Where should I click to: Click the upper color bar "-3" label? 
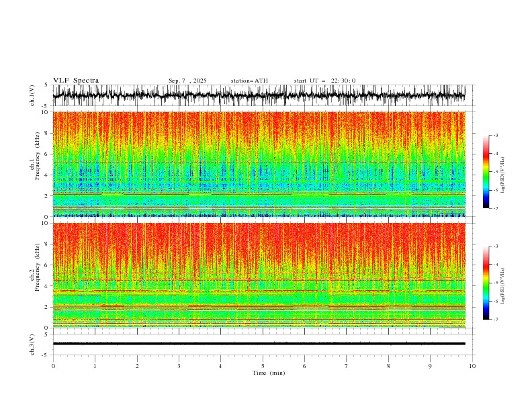pyautogui.click(x=496, y=135)
